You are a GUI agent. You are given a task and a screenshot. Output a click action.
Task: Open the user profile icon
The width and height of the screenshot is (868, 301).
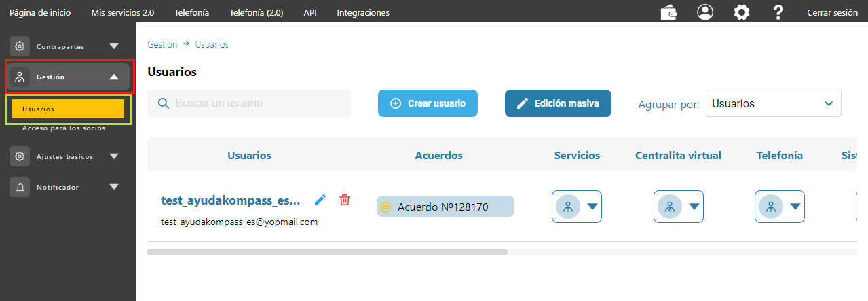coord(705,12)
